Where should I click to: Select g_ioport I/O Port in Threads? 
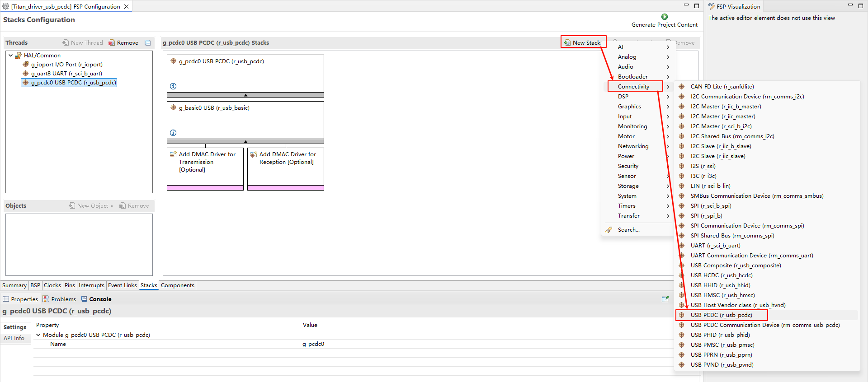[66, 65]
